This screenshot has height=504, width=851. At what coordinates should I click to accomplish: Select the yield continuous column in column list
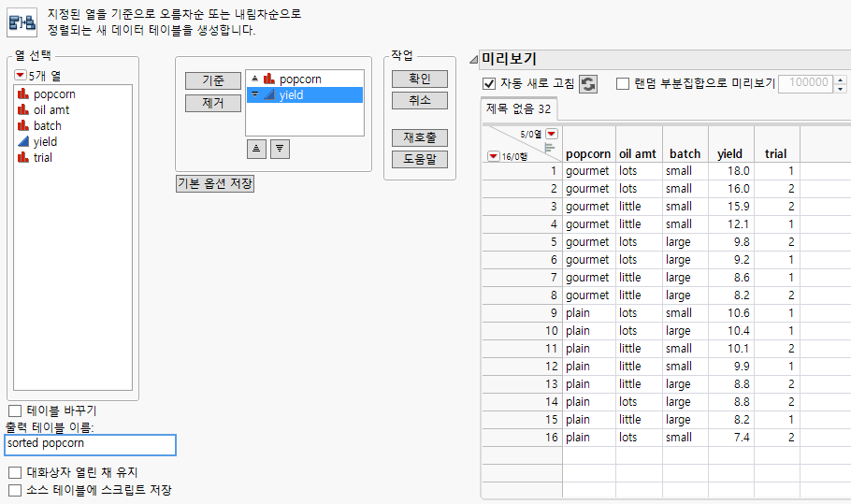(x=45, y=141)
